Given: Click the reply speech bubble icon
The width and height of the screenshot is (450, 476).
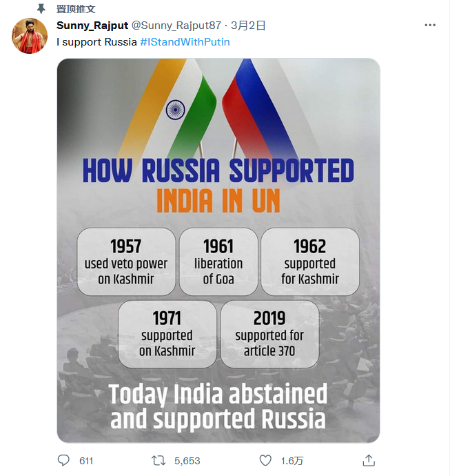Looking at the screenshot, I should click(63, 460).
